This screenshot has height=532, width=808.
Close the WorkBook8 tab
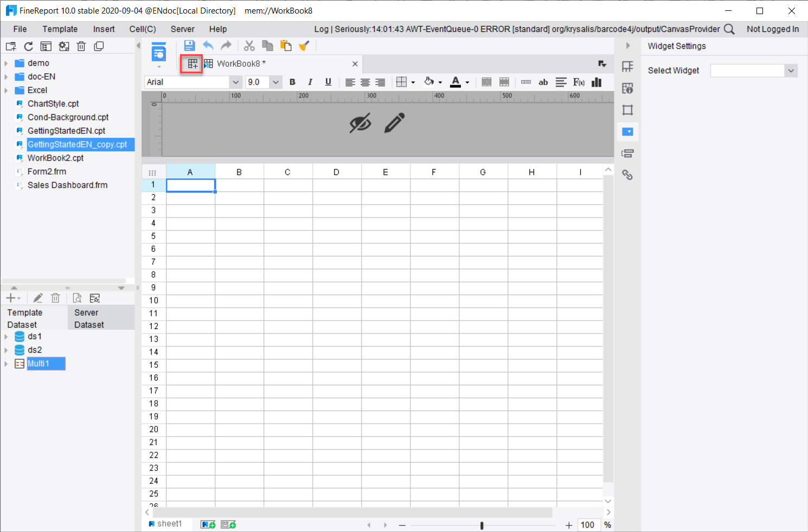[x=355, y=64]
